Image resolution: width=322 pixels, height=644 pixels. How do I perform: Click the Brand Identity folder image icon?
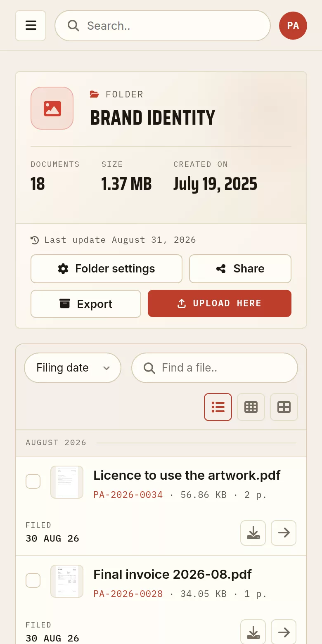click(x=52, y=108)
